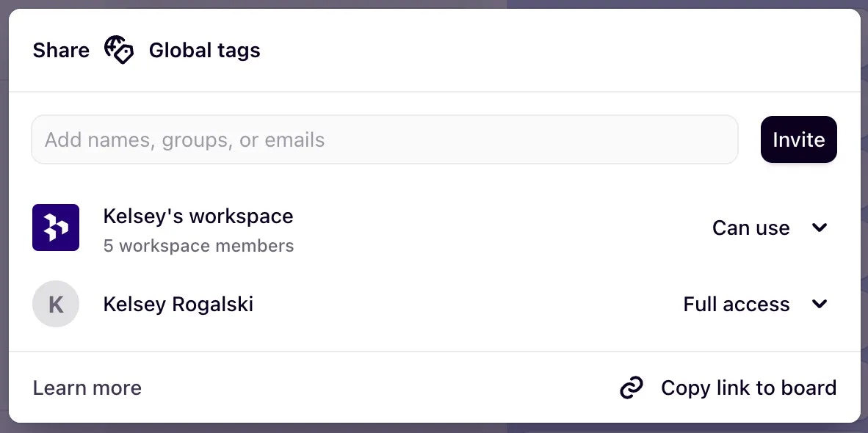Click the Copy link to board text
This screenshot has height=433, width=868.
pyautogui.click(x=748, y=387)
